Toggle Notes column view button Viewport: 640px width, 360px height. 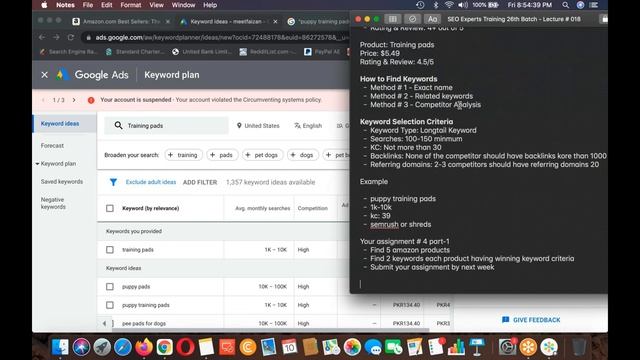pyautogui.click(x=393, y=19)
